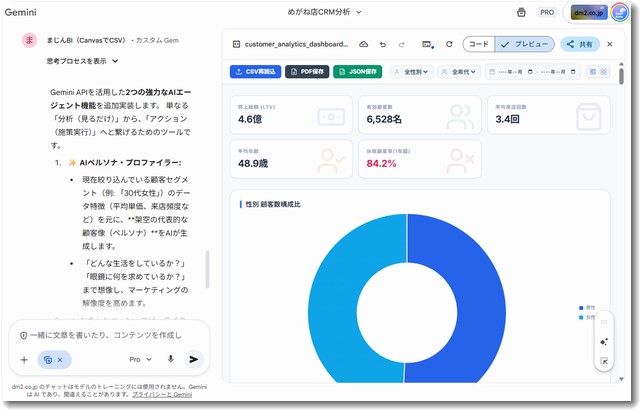Open the dm2.co.jp organization badge

[x=589, y=12]
